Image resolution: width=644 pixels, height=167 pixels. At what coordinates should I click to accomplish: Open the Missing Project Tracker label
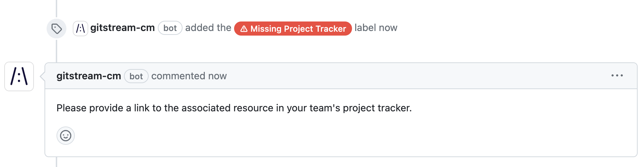click(293, 29)
